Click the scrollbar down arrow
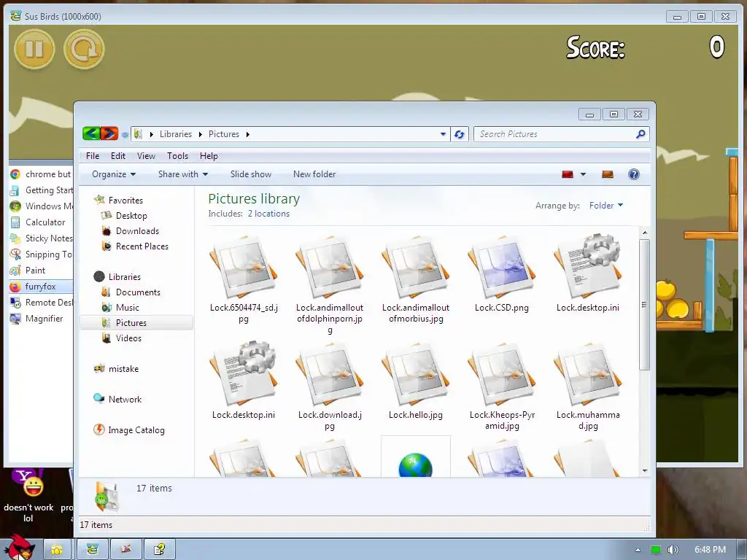Image resolution: width=747 pixels, height=560 pixels. 645,470
